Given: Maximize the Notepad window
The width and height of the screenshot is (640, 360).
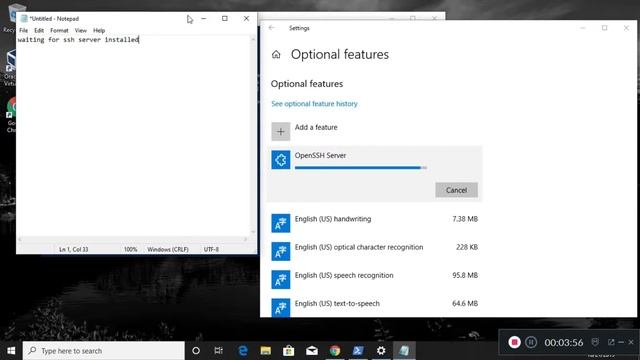Looking at the screenshot, I should [225, 18].
